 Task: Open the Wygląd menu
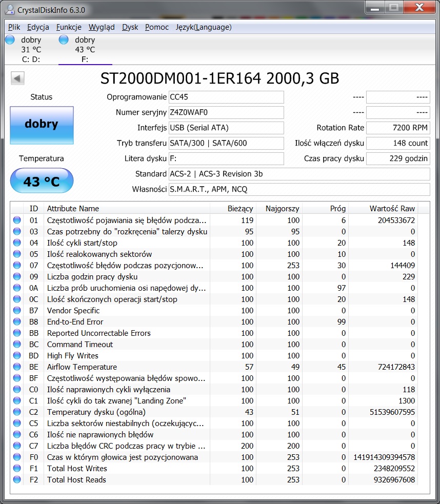pyautogui.click(x=102, y=27)
